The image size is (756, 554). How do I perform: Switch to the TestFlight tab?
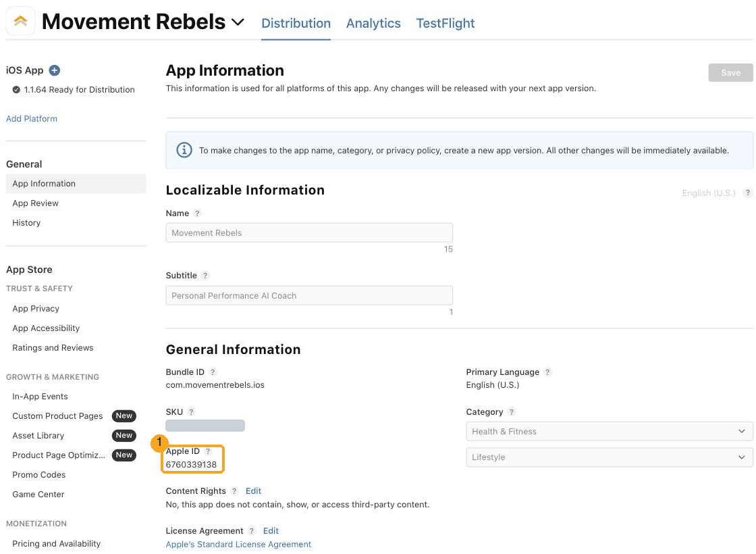445,23
